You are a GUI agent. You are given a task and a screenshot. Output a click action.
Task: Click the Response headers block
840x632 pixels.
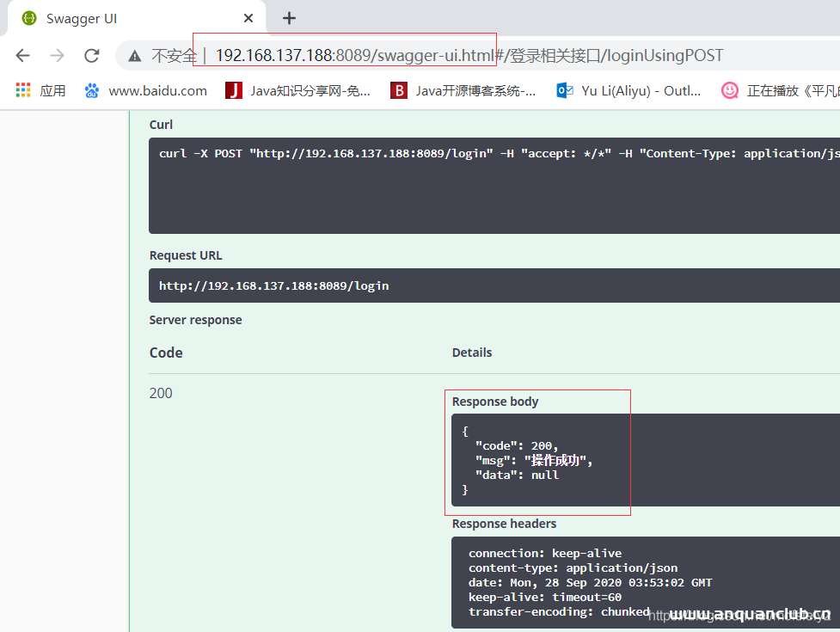645,582
